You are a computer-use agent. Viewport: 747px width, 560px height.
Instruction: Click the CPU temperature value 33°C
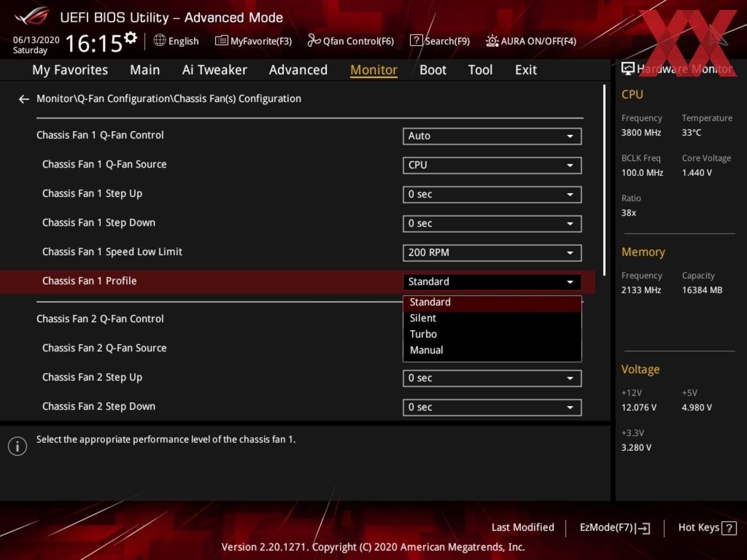(692, 133)
